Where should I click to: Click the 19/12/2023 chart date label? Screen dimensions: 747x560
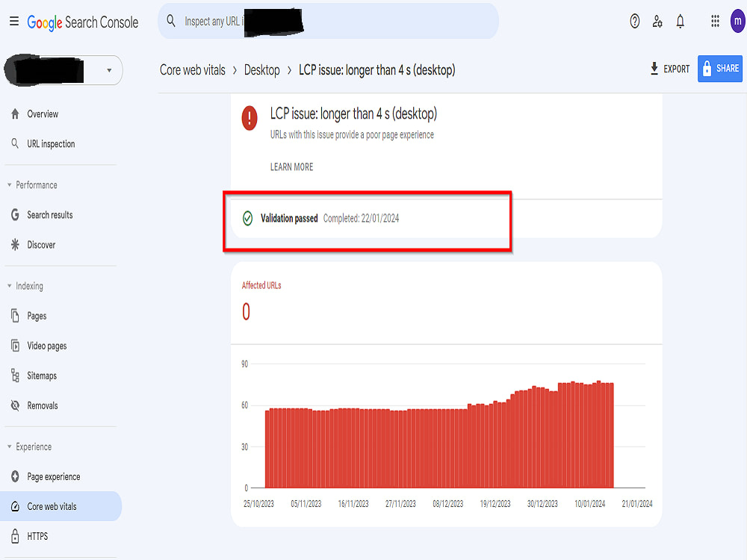pos(495,504)
